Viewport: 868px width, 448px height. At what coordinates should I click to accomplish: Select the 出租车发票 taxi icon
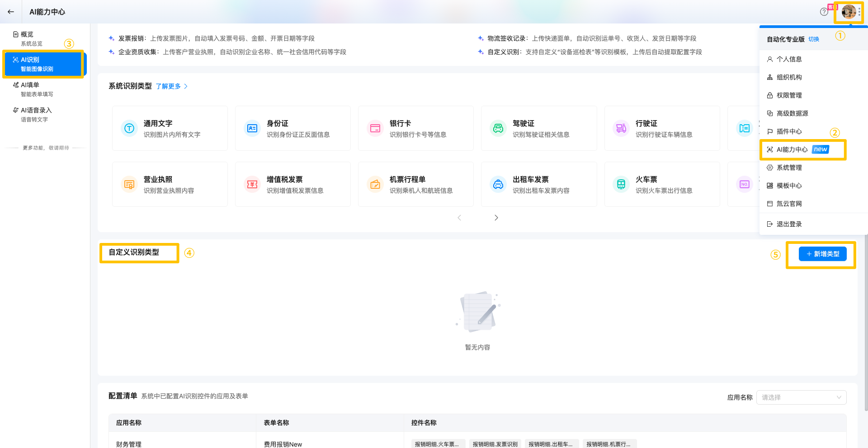pos(498,184)
